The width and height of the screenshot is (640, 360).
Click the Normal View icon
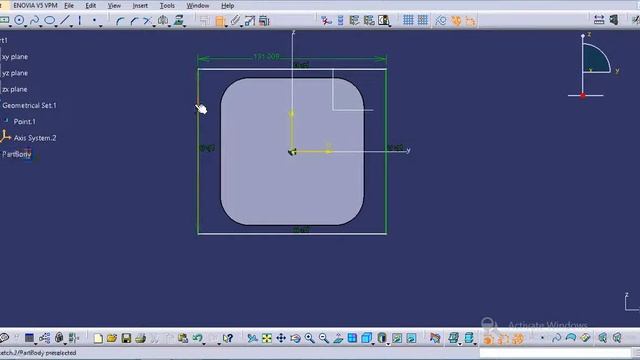click(338, 338)
